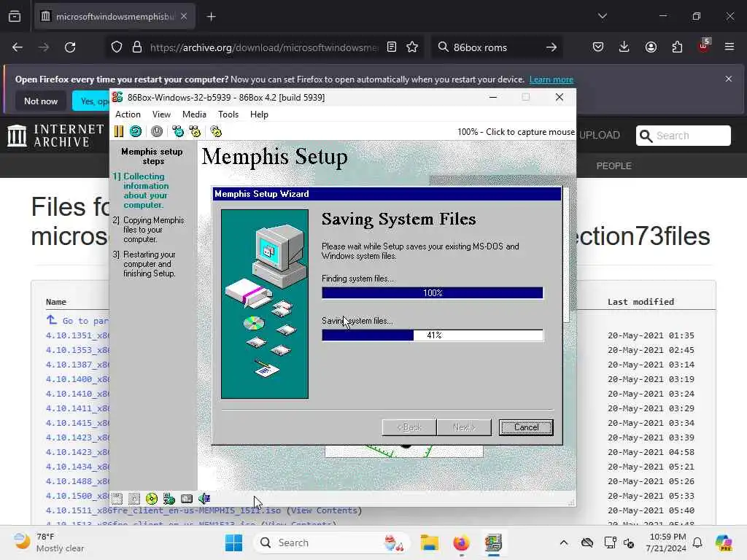Open 86Box Tools menu
The height and width of the screenshot is (560, 747).
(x=228, y=114)
